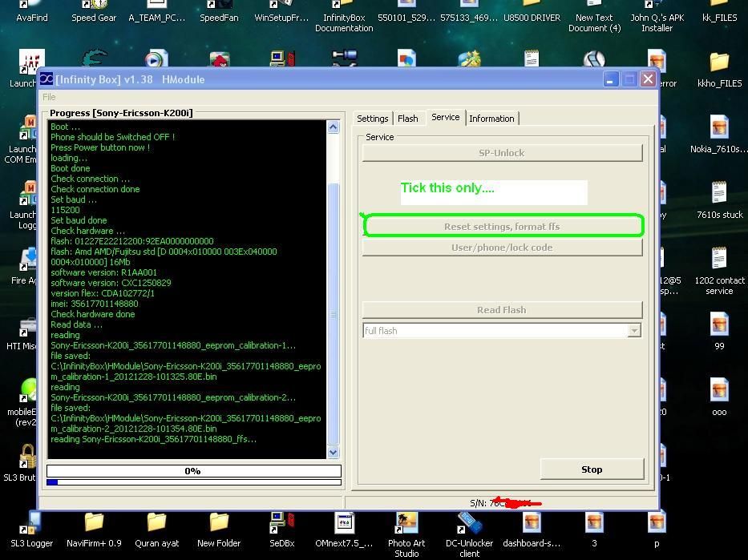
Task: Click the log line 'imei: 35617701148880'
Action: click(x=95, y=304)
